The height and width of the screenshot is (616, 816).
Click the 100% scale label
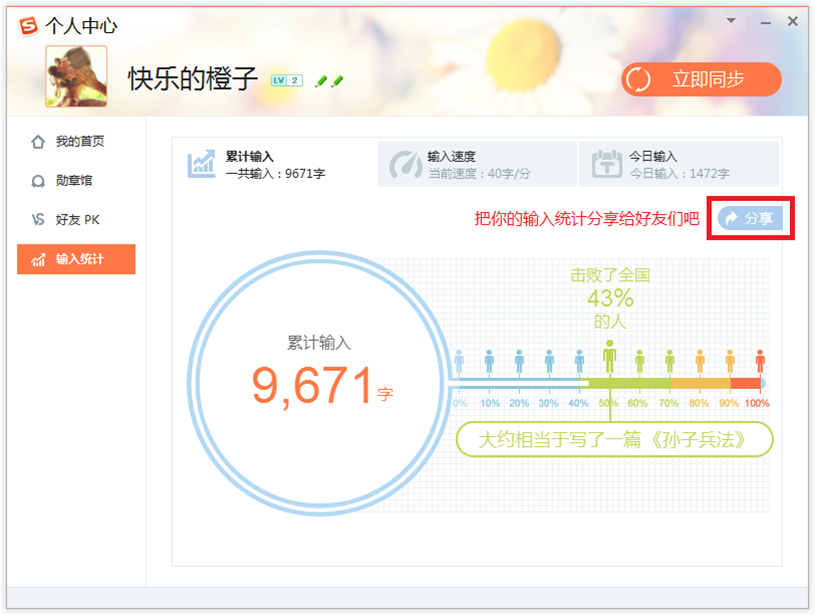(757, 403)
